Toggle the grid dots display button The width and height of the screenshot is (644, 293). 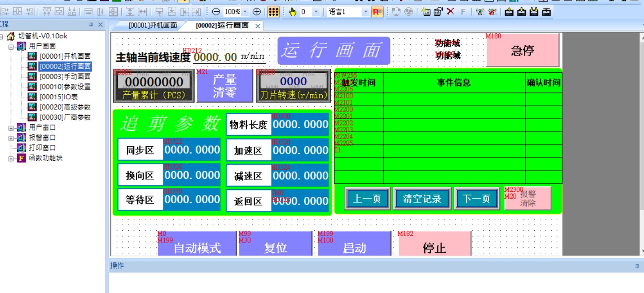(273, 12)
